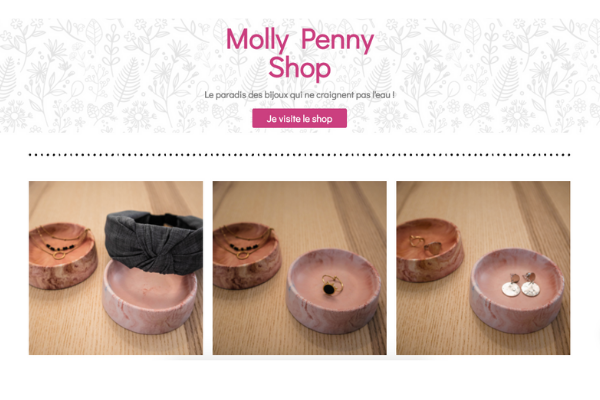Click the dotted divider line
600x400 pixels.
click(x=300, y=155)
